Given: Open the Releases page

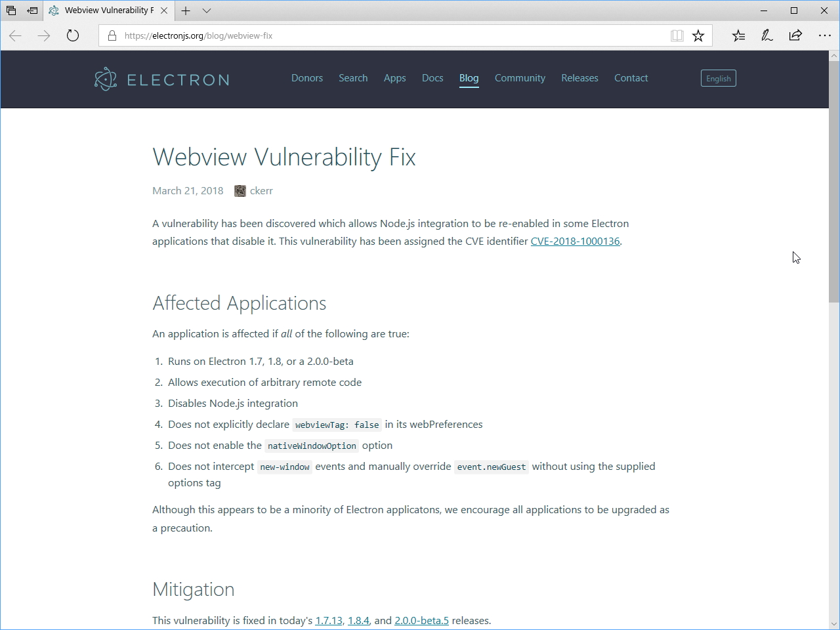Looking at the screenshot, I should pos(579,78).
